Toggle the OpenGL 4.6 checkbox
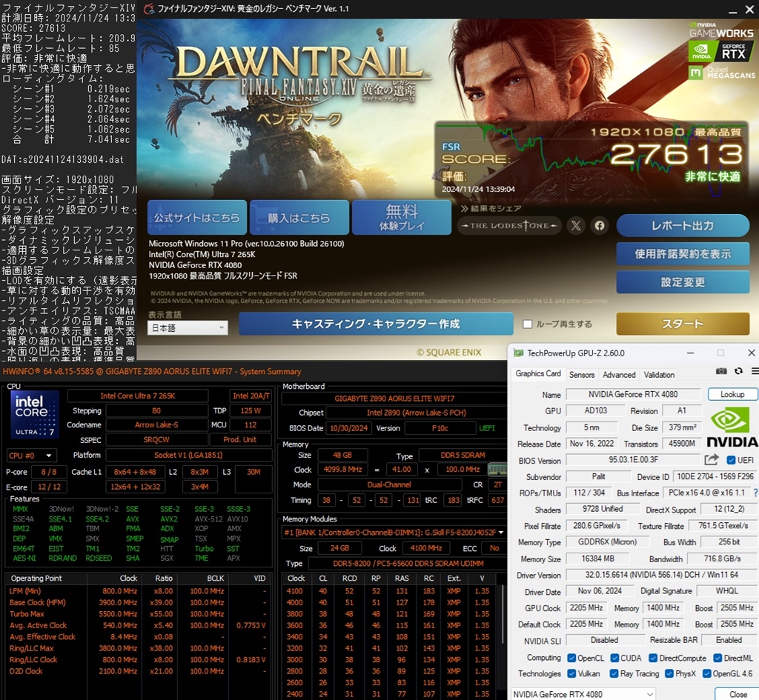 point(706,673)
